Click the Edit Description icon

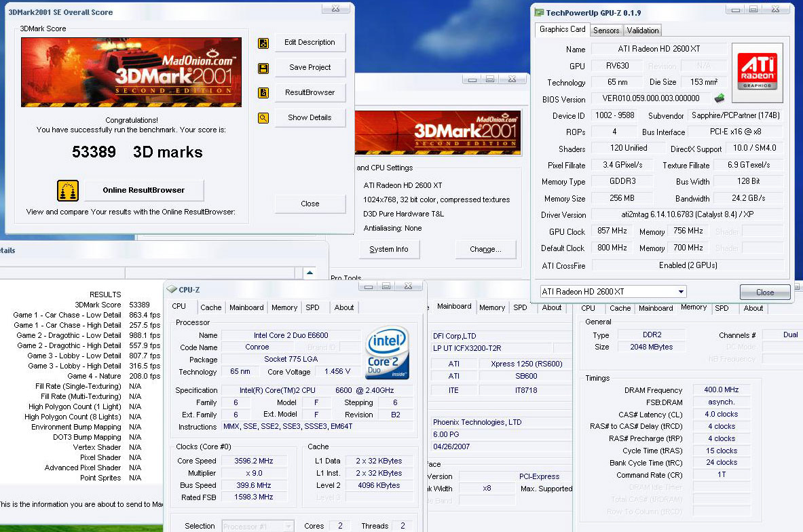coord(263,43)
